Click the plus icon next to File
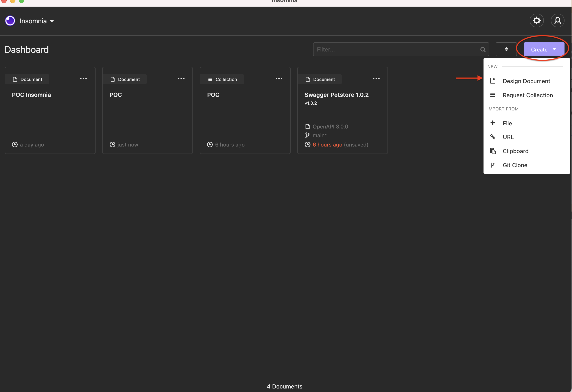Image resolution: width=572 pixels, height=392 pixels. (493, 123)
